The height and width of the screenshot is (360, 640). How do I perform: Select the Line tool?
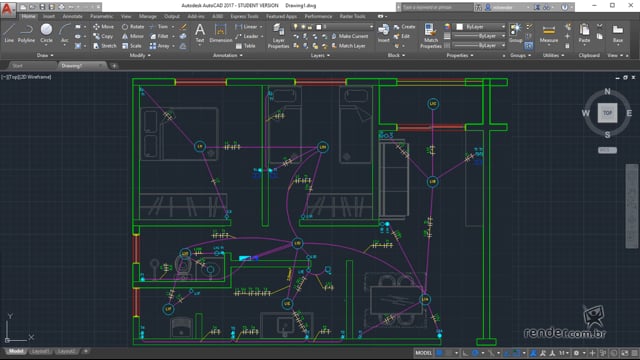coord(9,33)
